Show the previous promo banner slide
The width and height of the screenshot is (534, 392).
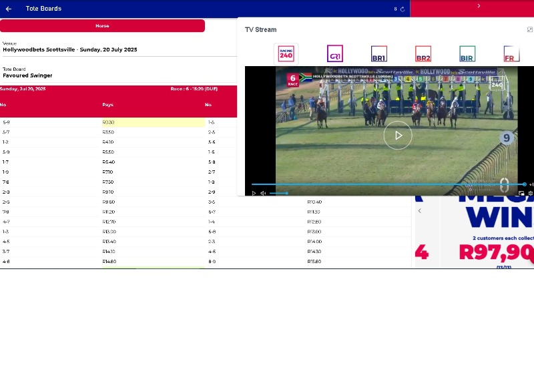pyautogui.click(x=419, y=211)
